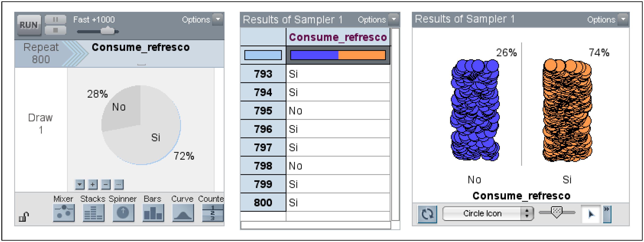Select the Stacks device icon
Viewport: 644px width, 242px height.
point(93,213)
